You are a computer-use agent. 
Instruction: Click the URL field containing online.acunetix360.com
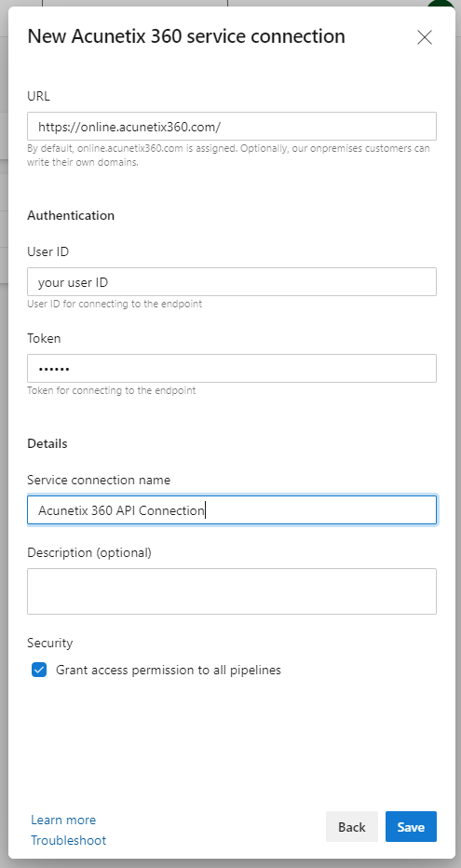[x=232, y=127]
